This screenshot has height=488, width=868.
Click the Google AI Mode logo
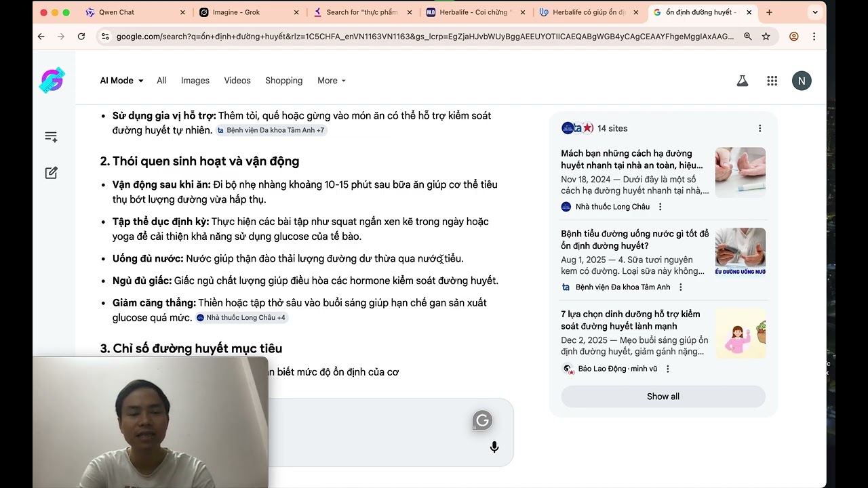point(52,80)
